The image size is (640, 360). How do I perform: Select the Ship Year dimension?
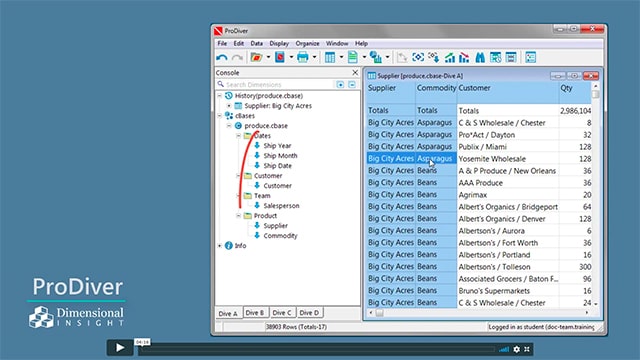277,146
